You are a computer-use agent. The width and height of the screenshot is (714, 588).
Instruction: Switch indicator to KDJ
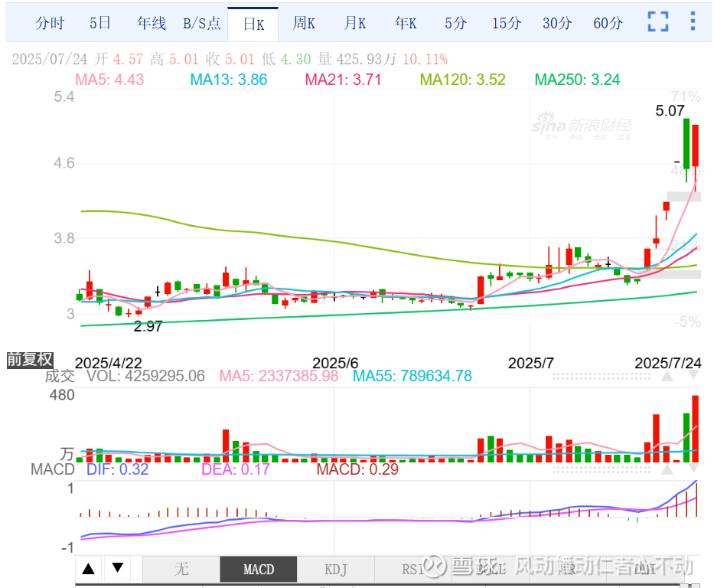pyautogui.click(x=336, y=569)
